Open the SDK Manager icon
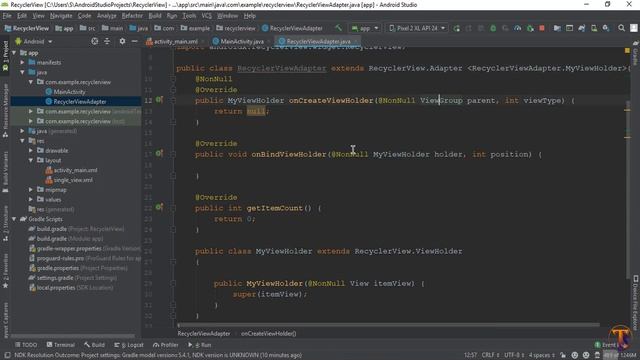Screen dimensions: 640x360 pyautogui.click(x=606, y=28)
